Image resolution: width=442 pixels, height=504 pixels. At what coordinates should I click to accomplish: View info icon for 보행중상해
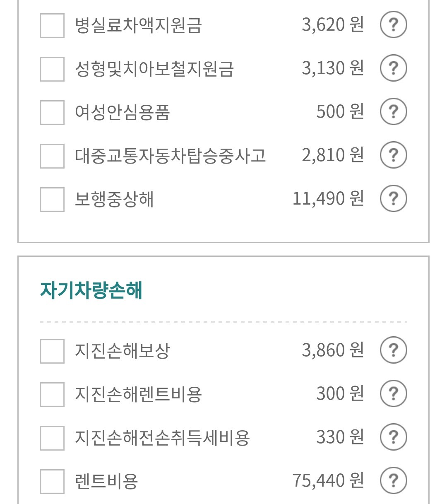(x=393, y=199)
